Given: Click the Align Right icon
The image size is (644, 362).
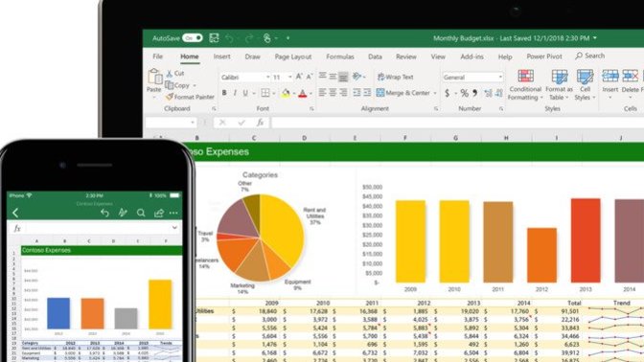Looking at the screenshot, I should pos(343,93).
